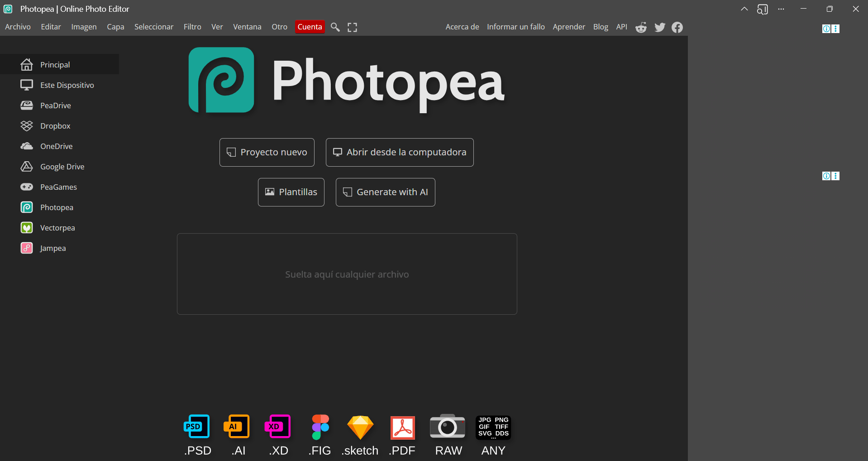The height and width of the screenshot is (461, 868).
Task: Open Photopea's Reddit page icon
Action: tap(641, 27)
